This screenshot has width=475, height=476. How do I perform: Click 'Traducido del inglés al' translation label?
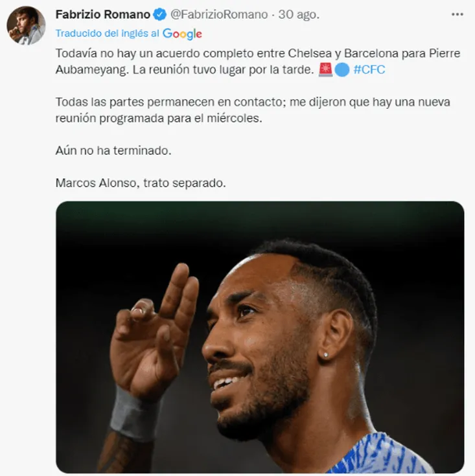(x=108, y=34)
